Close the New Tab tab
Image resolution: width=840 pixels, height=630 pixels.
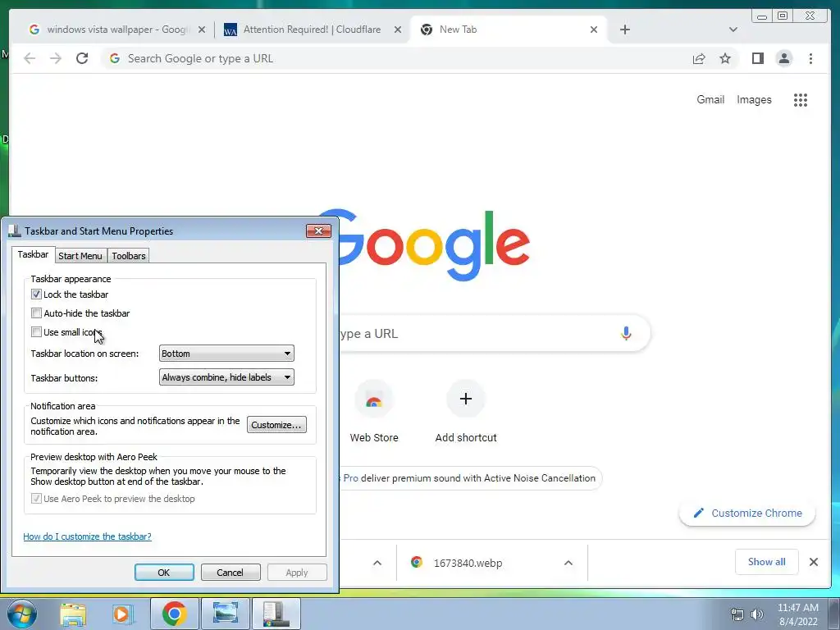(594, 30)
